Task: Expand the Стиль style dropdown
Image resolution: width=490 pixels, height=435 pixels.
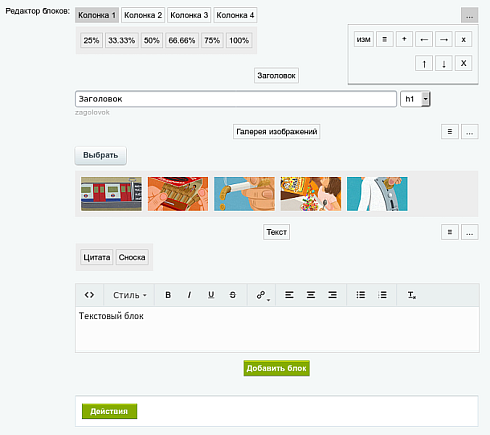Action: click(x=130, y=295)
